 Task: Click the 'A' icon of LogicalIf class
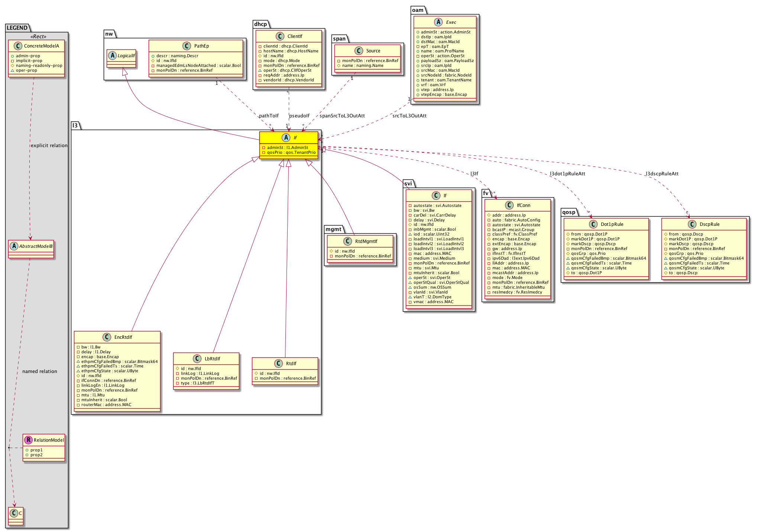(x=113, y=55)
